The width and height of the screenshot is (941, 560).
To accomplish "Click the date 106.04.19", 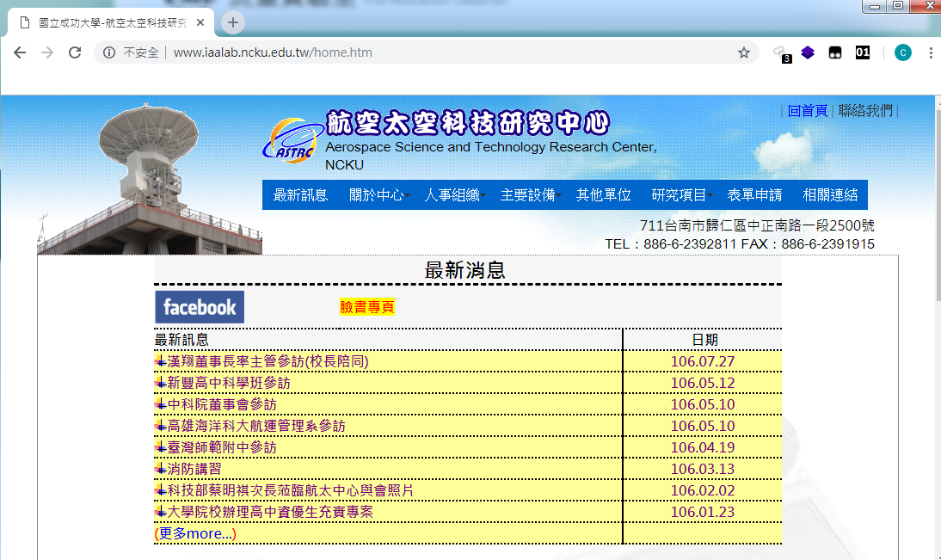I will pos(702,448).
